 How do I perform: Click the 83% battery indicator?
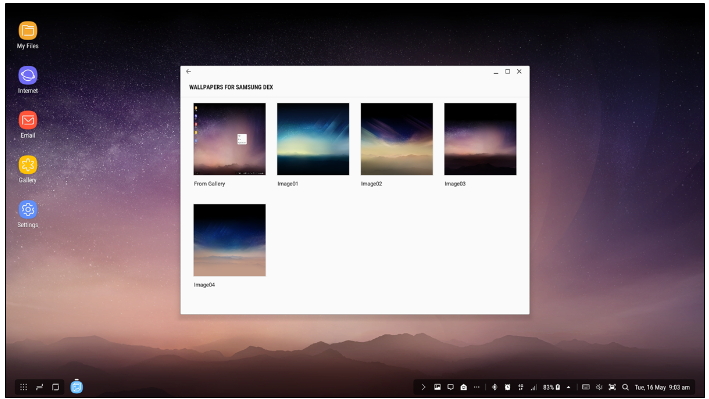pyautogui.click(x=552, y=387)
